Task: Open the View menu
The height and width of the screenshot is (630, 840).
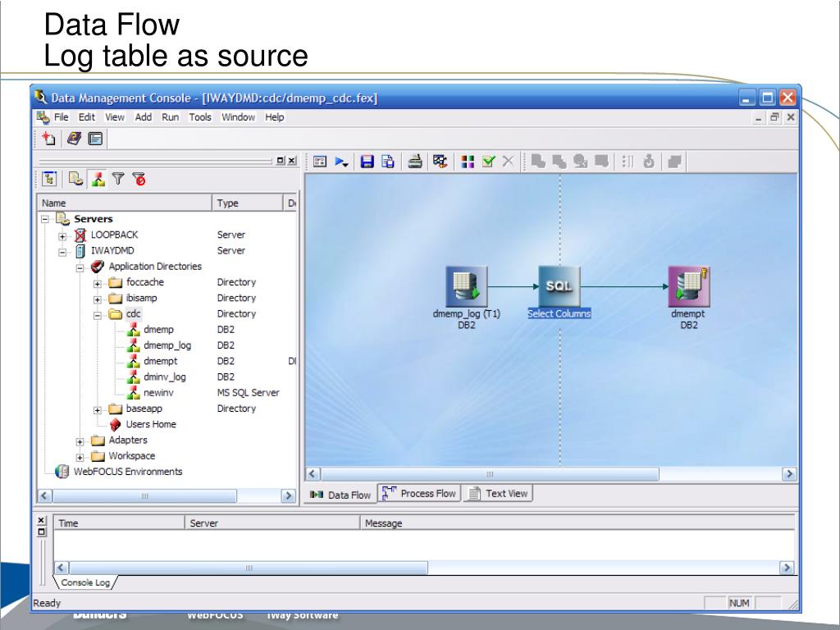Action: click(115, 116)
